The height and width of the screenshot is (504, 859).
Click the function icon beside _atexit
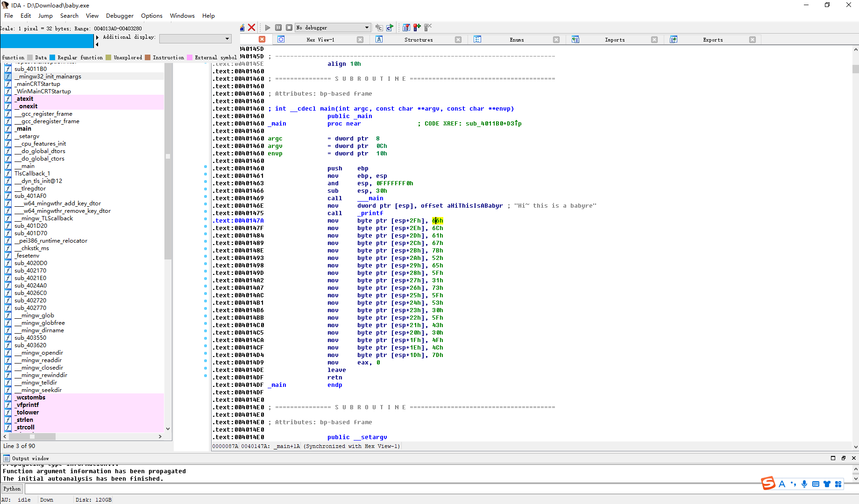pos(8,99)
